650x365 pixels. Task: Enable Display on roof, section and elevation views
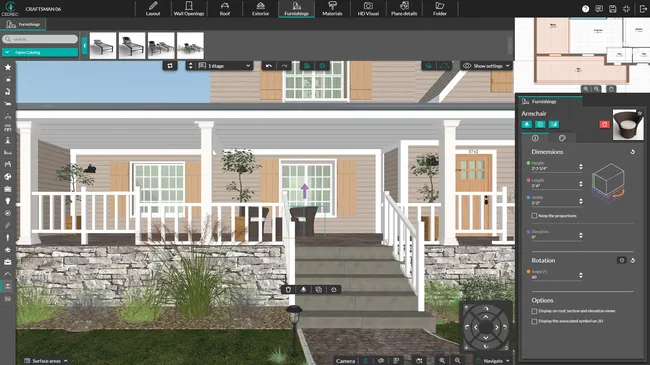click(534, 311)
